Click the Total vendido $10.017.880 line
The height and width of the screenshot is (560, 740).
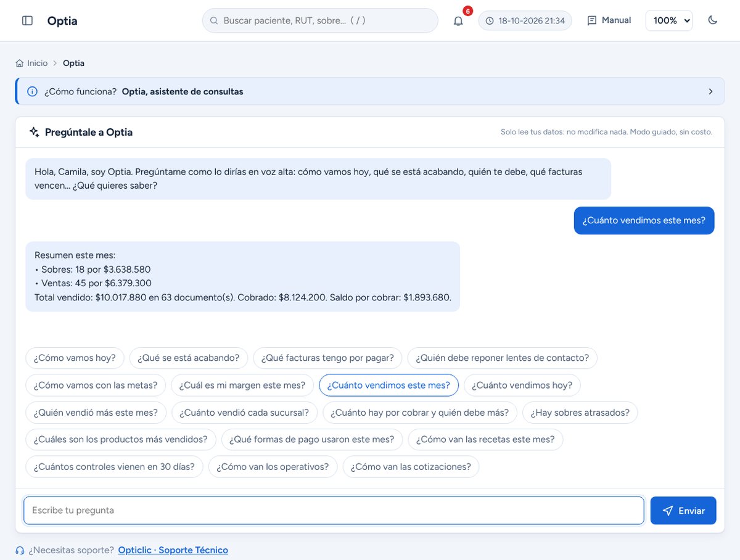tap(243, 297)
